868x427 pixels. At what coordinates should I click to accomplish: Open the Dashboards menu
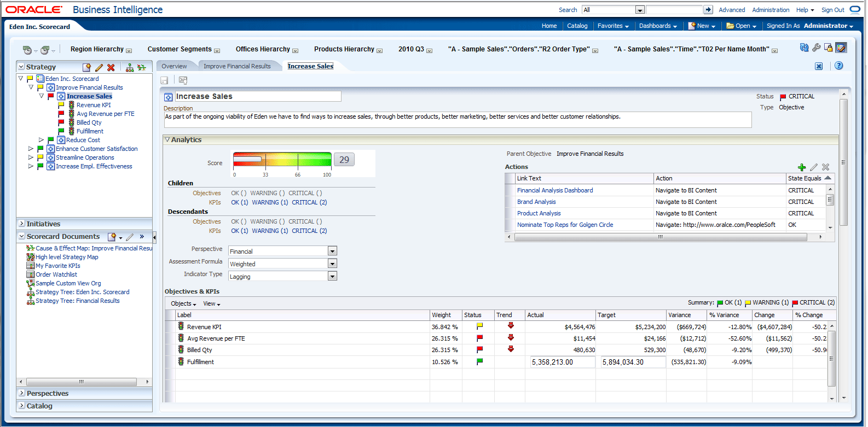[657, 26]
